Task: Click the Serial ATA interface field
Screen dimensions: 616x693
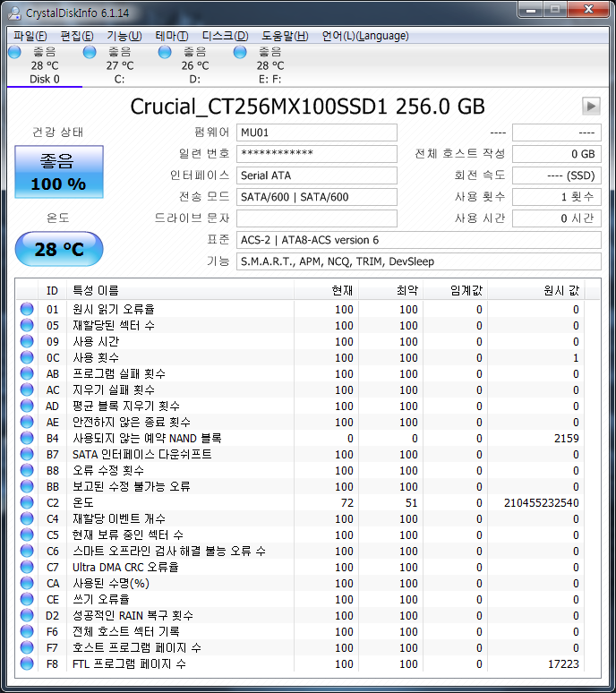Action: point(316,175)
